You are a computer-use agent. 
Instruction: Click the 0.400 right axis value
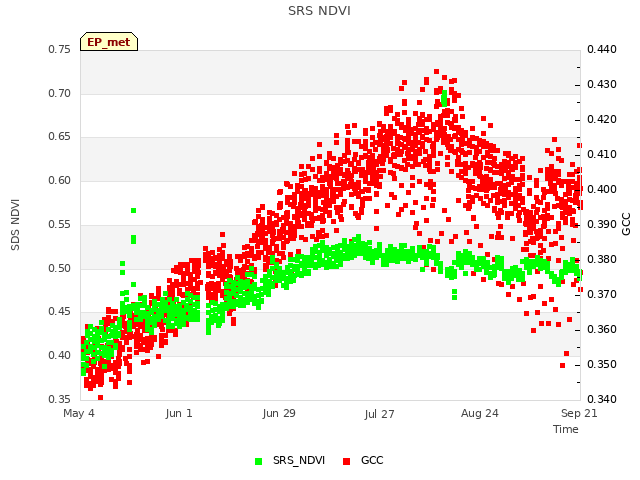(602, 189)
